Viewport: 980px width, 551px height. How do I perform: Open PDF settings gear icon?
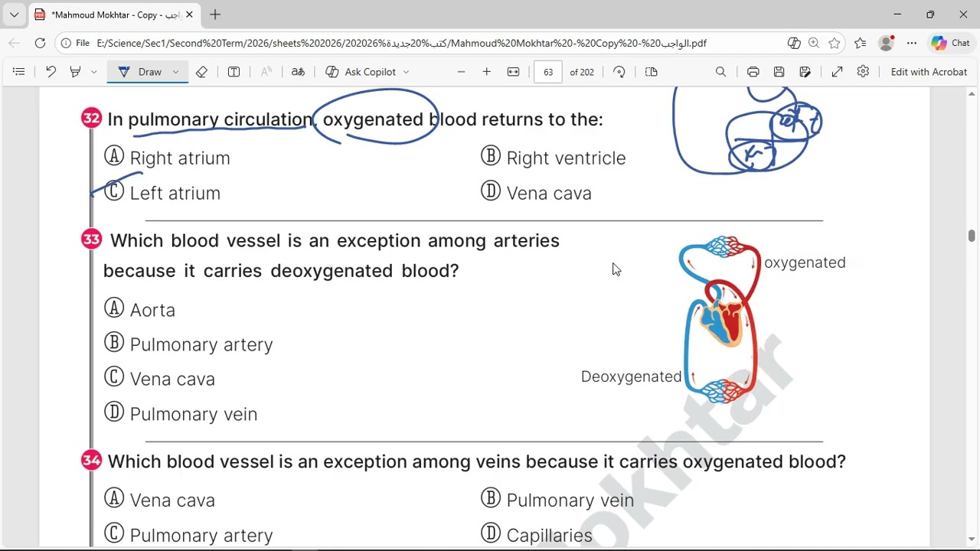click(x=863, y=72)
